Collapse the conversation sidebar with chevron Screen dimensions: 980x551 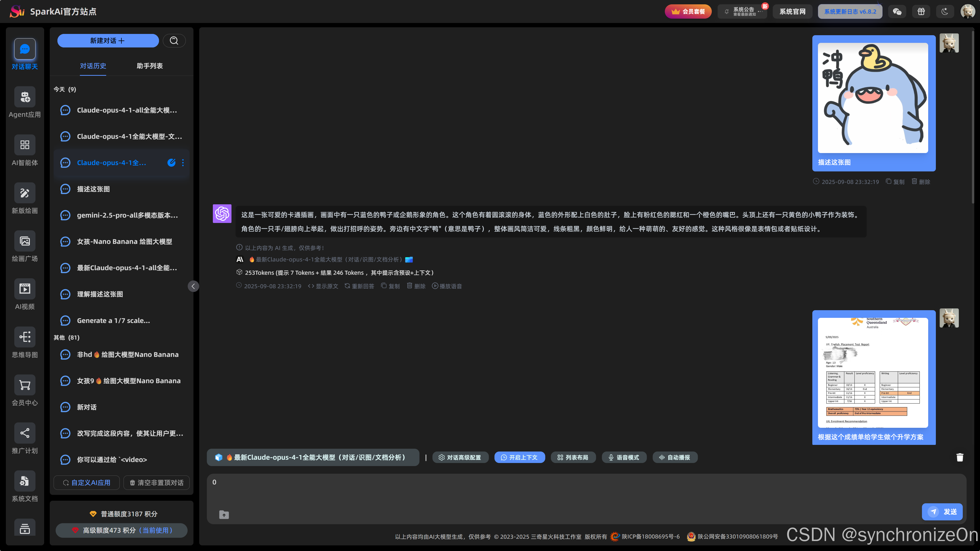point(193,286)
